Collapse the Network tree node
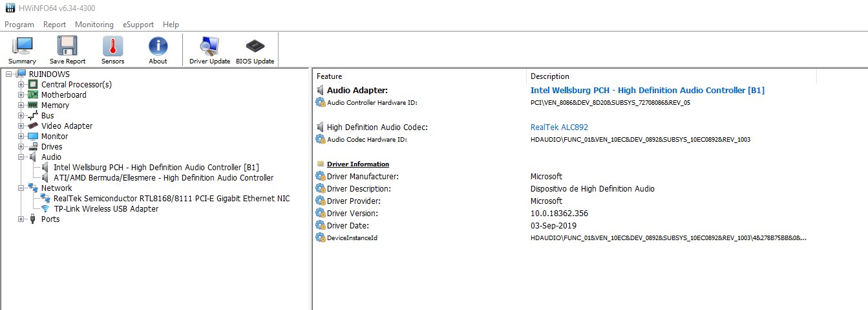This screenshot has width=868, height=310. click(x=21, y=188)
